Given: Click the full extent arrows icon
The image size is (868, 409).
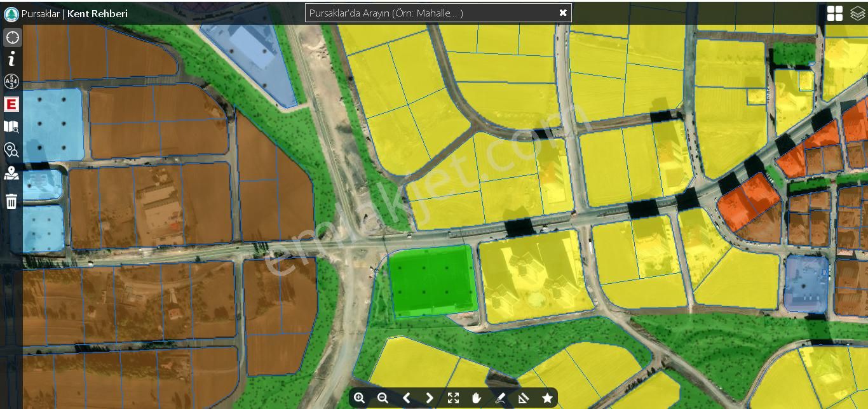Looking at the screenshot, I should (453, 398).
